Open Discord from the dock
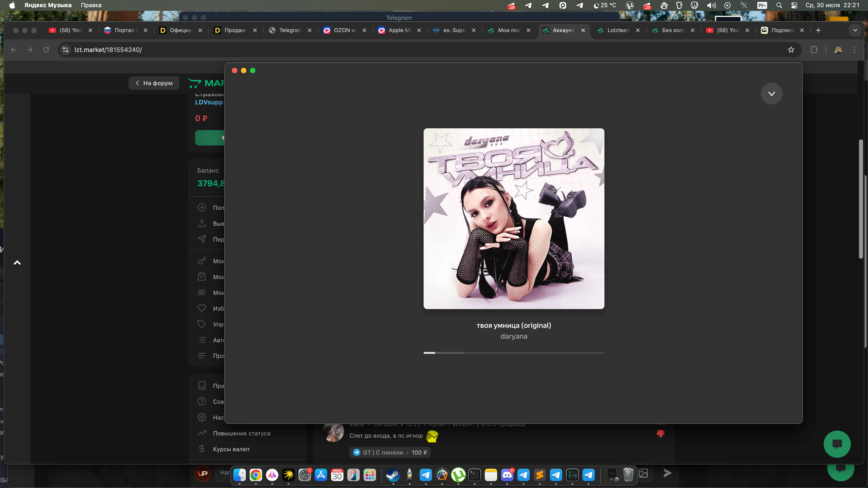The width and height of the screenshot is (868, 488). (x=507, y=475)
